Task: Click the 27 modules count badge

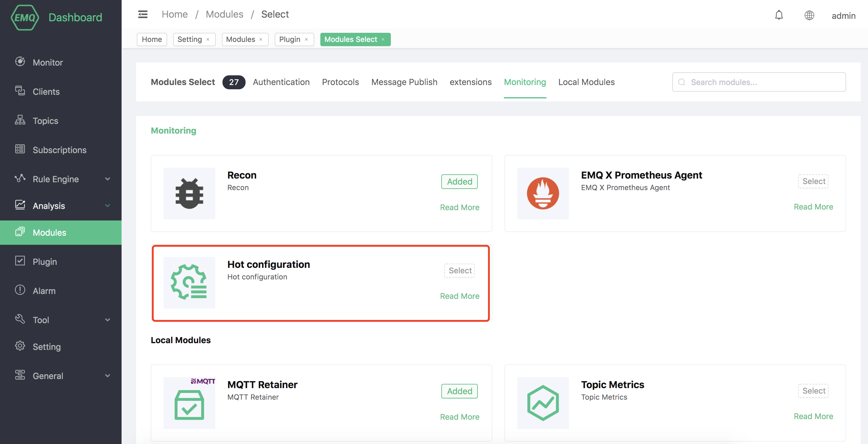Action: tap(234, 82)
